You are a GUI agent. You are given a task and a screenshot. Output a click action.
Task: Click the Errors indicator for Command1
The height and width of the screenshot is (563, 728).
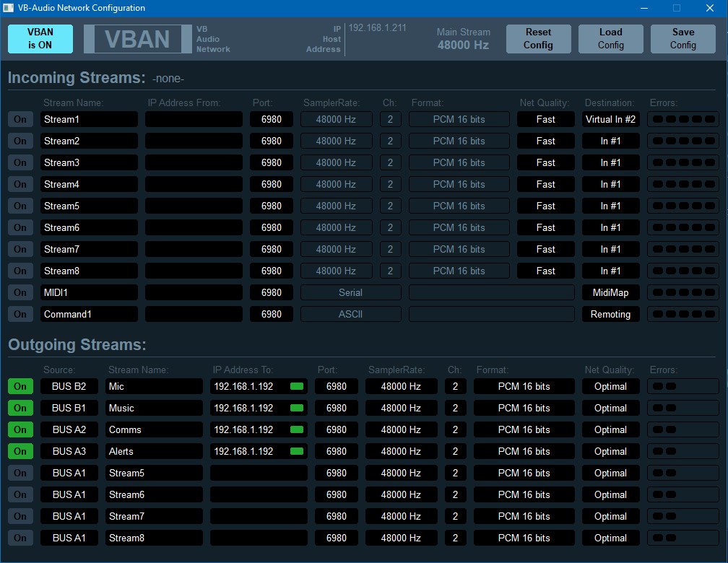[682, 314]
